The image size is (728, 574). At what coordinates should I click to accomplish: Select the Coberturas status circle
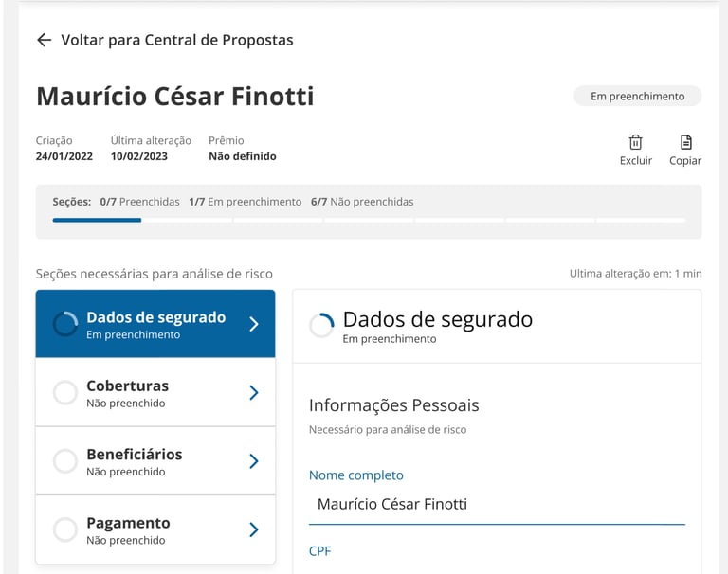click(x=65, y=393)
